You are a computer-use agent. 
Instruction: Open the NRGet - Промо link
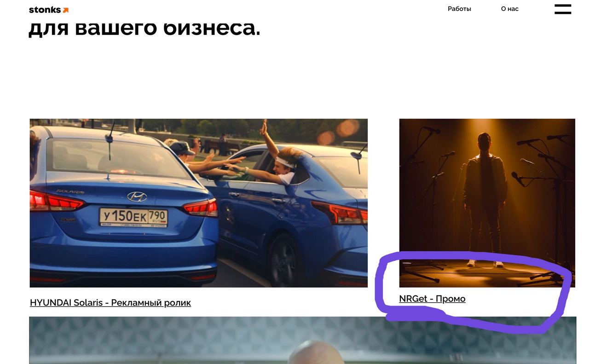432,299
